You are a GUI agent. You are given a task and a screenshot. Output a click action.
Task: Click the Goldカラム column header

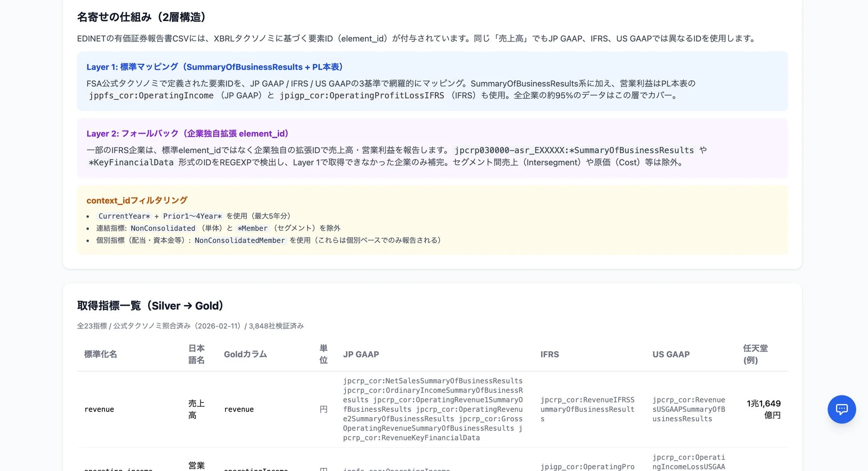point(245,354)
